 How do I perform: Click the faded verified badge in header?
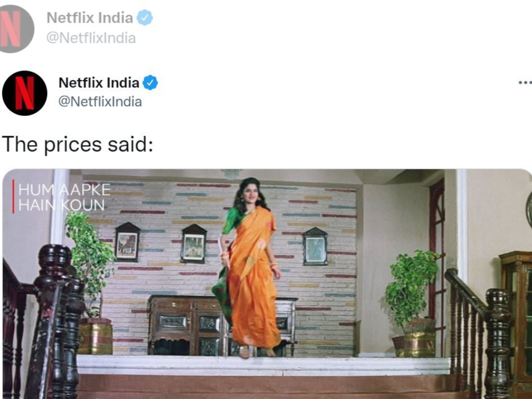click(x=145, y=18)
